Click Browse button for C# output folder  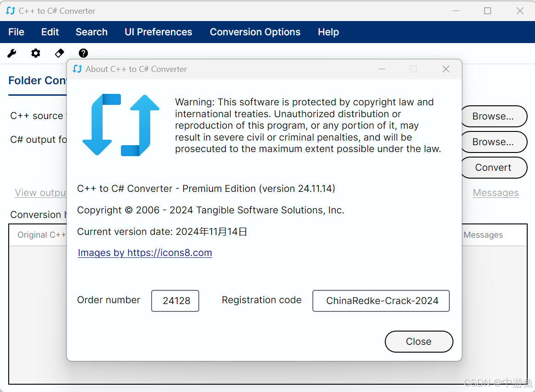pyautogui.click(x=494, y=142)
